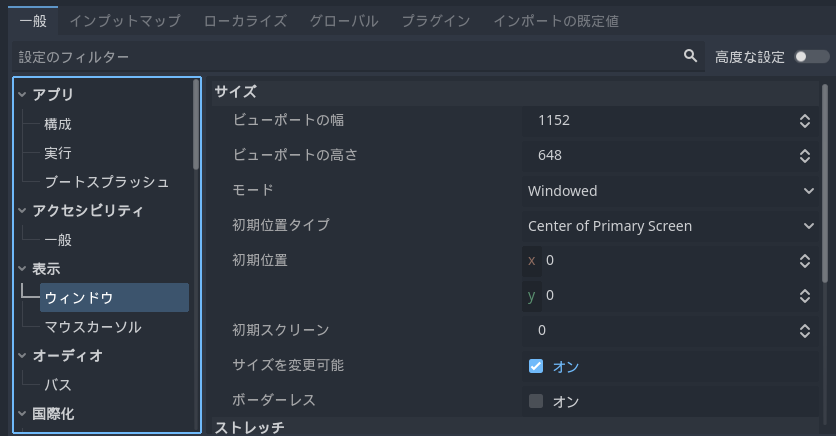This screenshot has height=436, width=836.
Task: Open the モード Windowed dropdown
Action: [x=670, y=191]
